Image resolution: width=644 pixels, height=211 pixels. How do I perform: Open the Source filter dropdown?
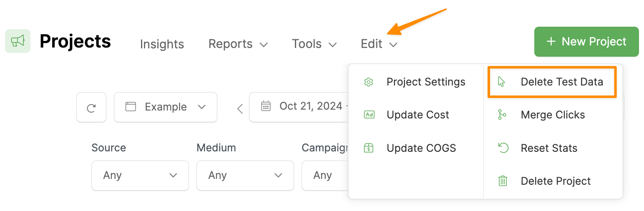click(x=140, y=176)
